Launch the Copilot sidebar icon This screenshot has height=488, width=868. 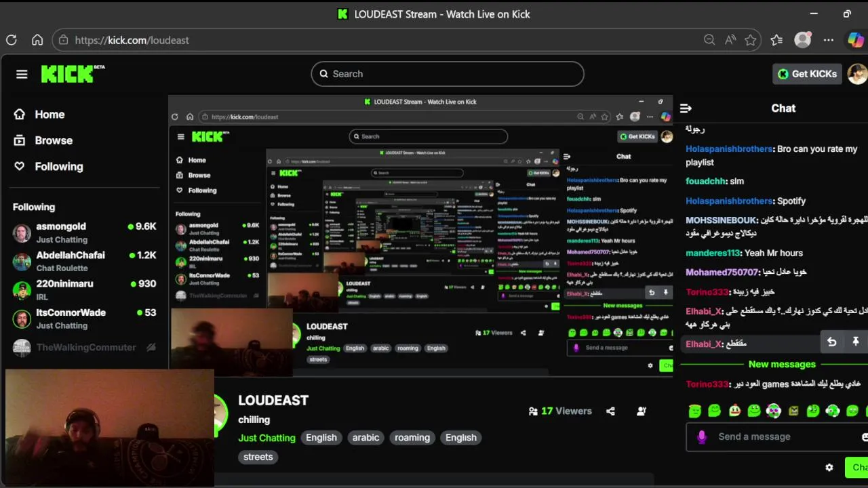[x=856, y=40]
